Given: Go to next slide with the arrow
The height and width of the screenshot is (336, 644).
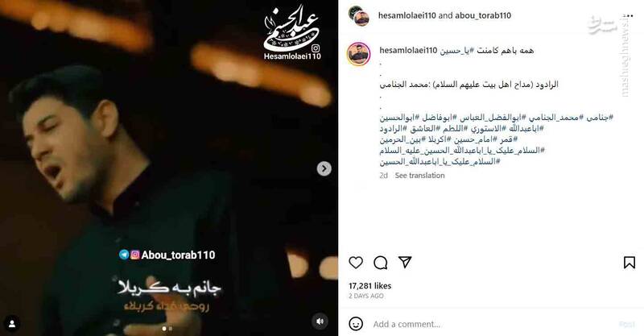Looking at the screenshot, I should point(324,168).
